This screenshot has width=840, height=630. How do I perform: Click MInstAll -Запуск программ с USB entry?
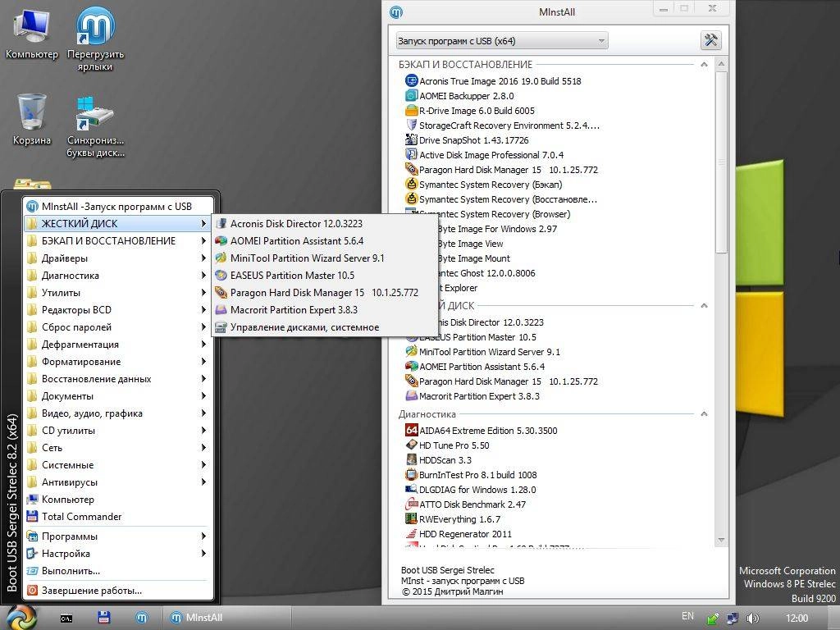tap(117, 206)
